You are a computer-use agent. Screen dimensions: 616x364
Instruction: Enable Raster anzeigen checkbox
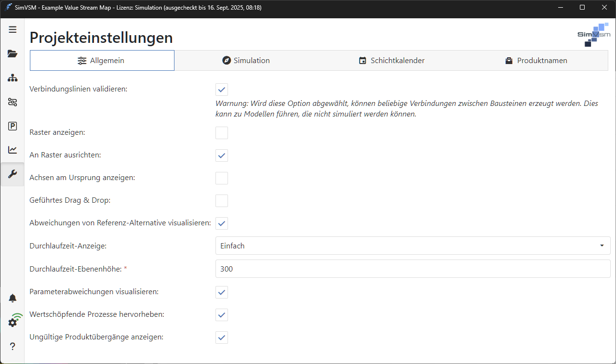point(221,132)
